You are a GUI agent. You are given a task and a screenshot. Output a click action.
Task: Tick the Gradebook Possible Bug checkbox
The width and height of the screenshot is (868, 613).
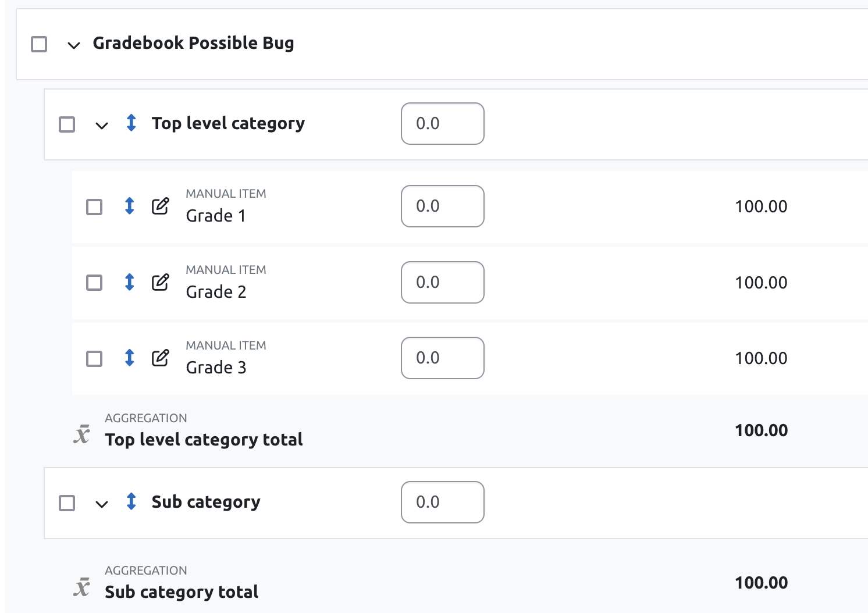[x=39, y=44]
